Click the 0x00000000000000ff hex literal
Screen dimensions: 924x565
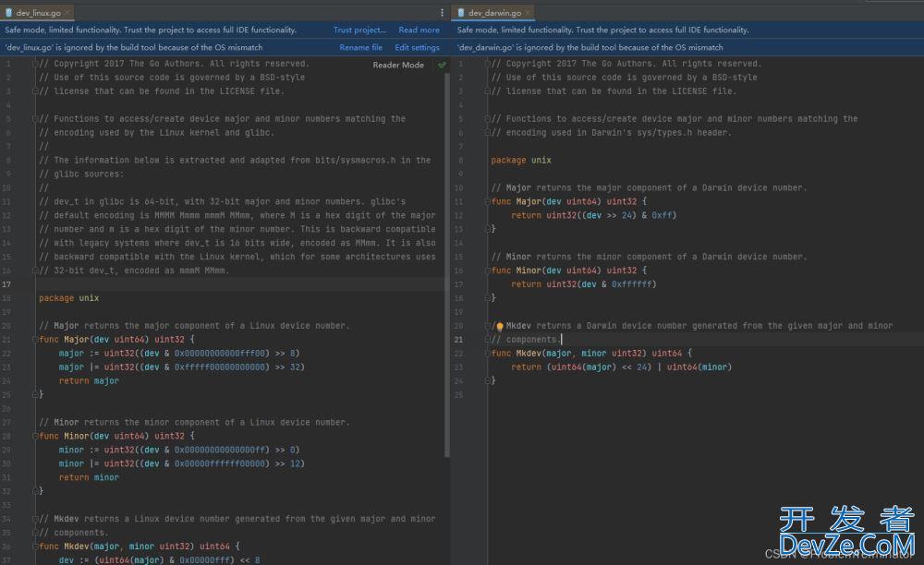click(x=222, y=451)
